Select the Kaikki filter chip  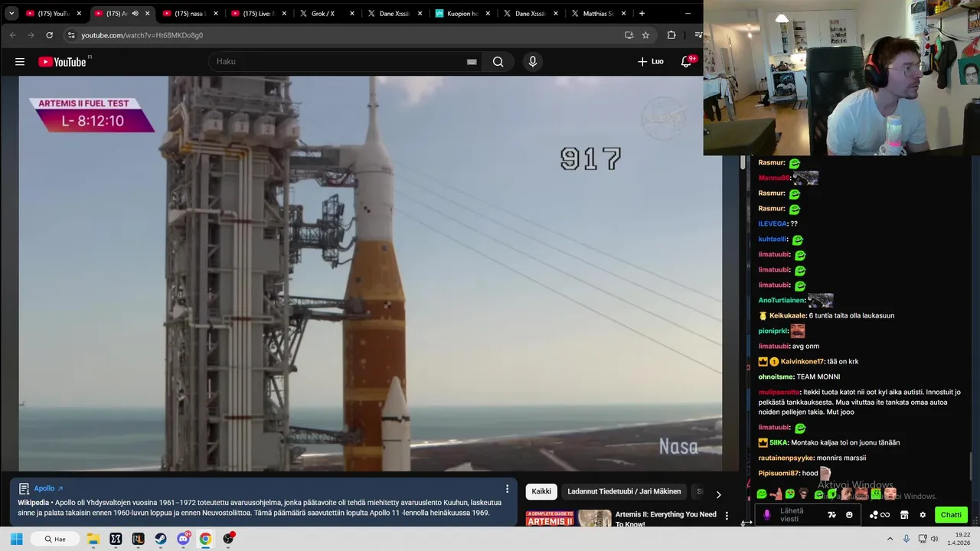[x=541, y=491]
